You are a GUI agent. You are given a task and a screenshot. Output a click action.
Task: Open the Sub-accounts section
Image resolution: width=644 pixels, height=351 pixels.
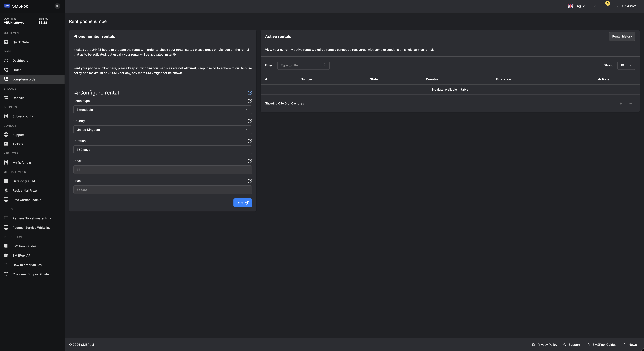(x=23, y=116)
